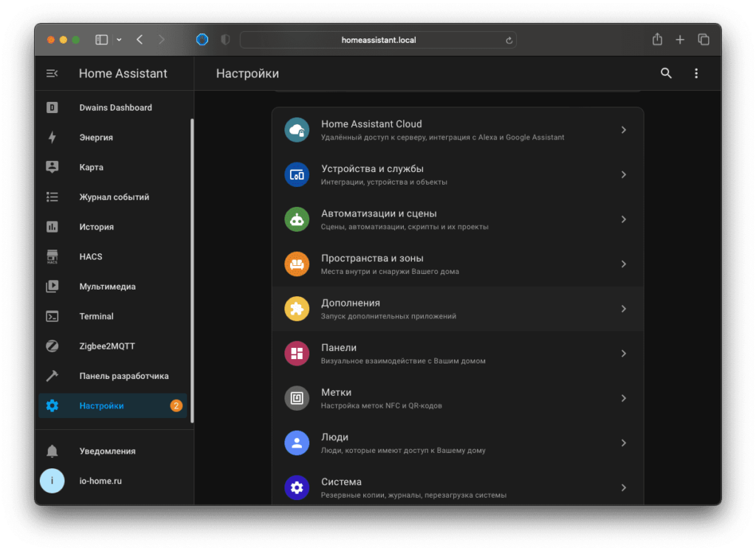756x551 pixels.
Task: Click the HACS store icon
Action: point(52,257)
